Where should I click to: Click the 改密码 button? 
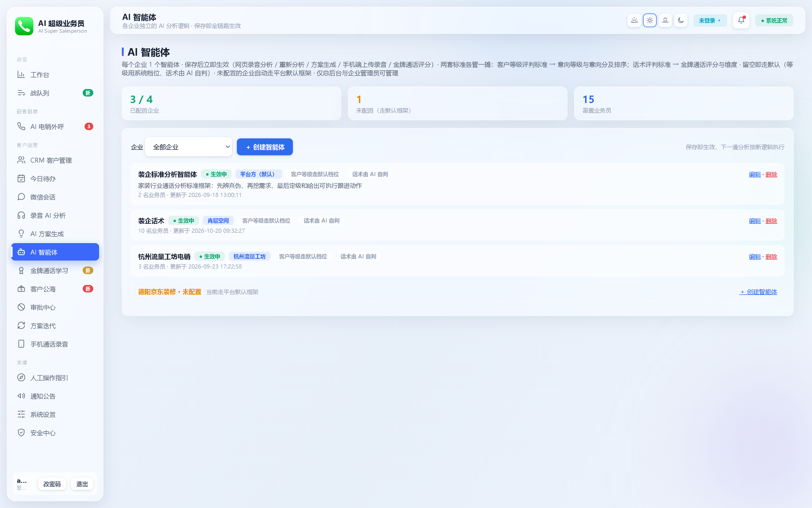point(52,484)
